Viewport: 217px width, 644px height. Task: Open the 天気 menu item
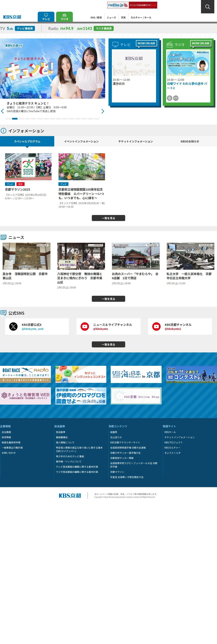click(123, 18)
